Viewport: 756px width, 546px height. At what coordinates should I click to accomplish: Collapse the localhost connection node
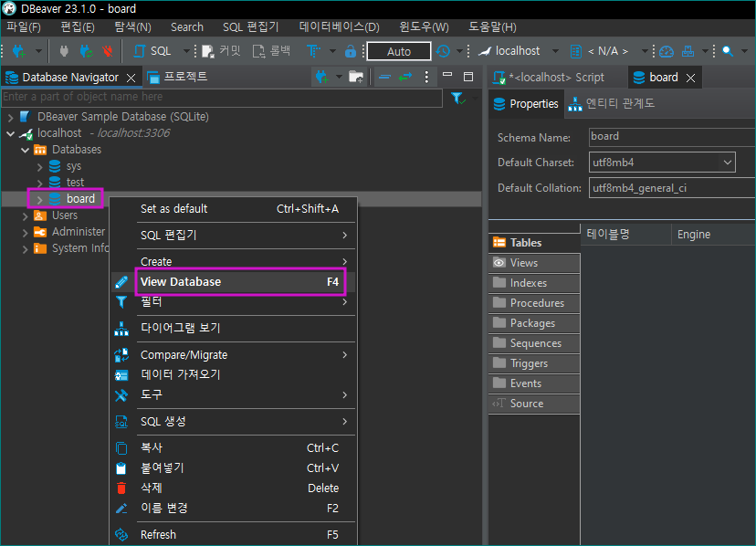[11, 133]
